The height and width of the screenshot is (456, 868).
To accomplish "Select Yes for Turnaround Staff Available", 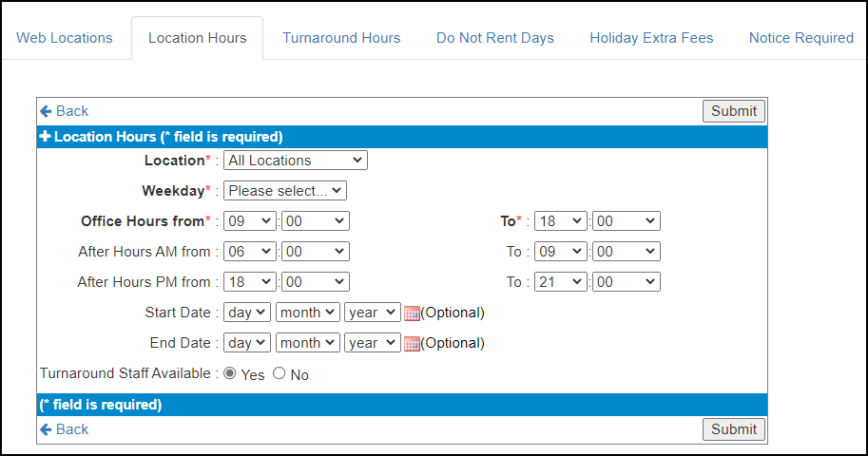I will tap(230, 374).
